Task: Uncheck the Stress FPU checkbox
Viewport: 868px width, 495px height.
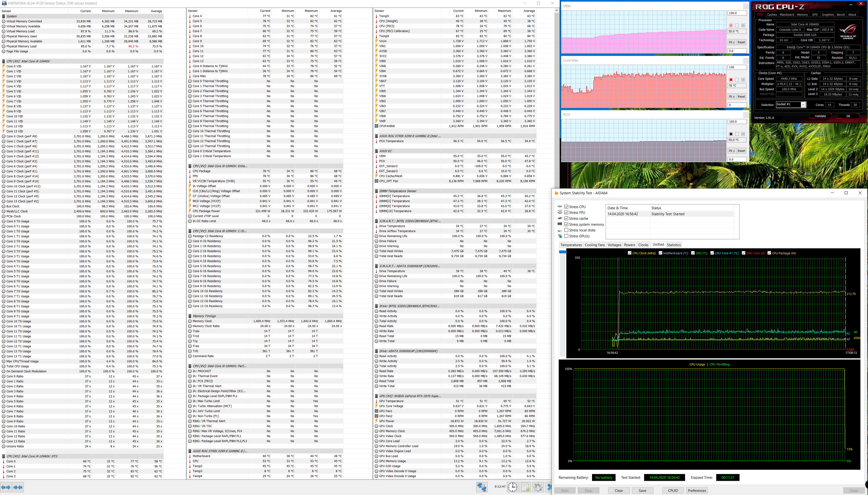Action: (x=566, y=212)
